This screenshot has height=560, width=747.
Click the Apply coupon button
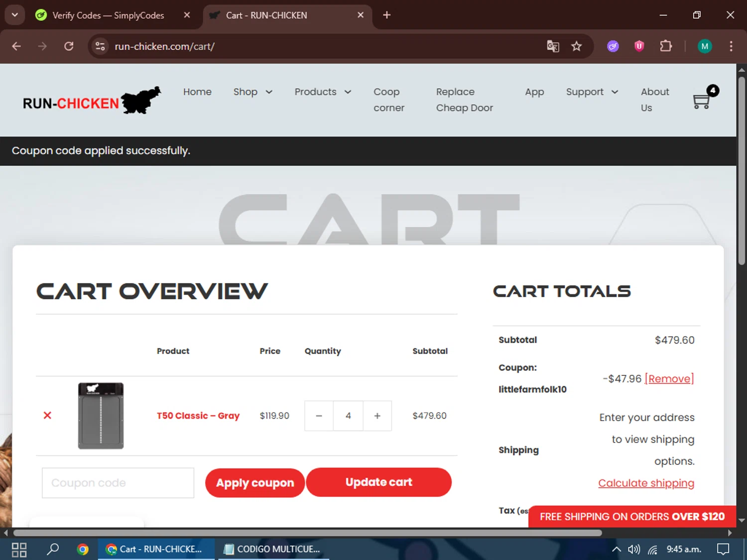[255, 483]
